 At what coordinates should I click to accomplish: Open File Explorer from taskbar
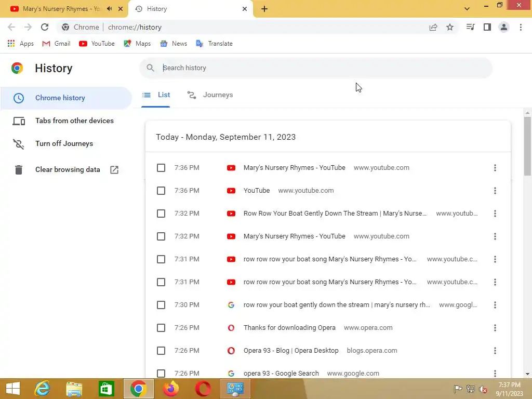point(74,389)
